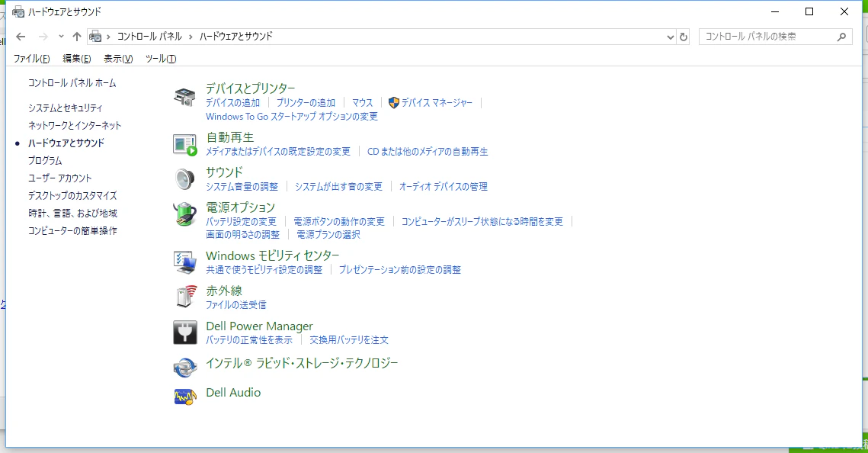Open the サウンド heading
The image size is (868, 453).
click(x=224, y=172)
